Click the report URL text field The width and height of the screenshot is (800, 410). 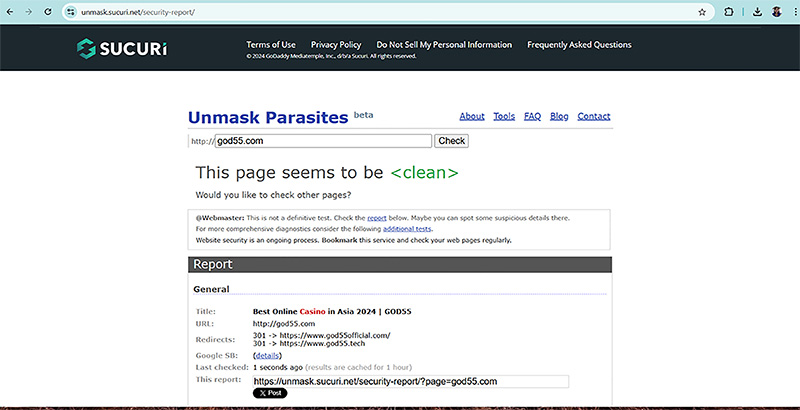click(x=410, y=381)
